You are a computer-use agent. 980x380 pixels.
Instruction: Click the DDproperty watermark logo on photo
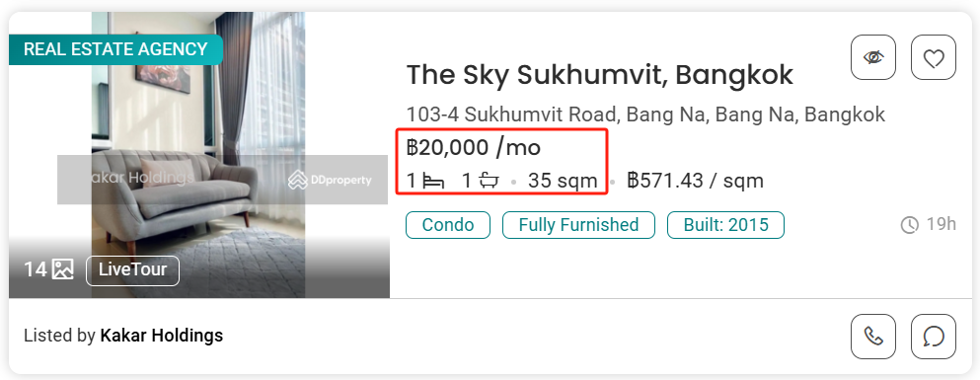[330, 181]
